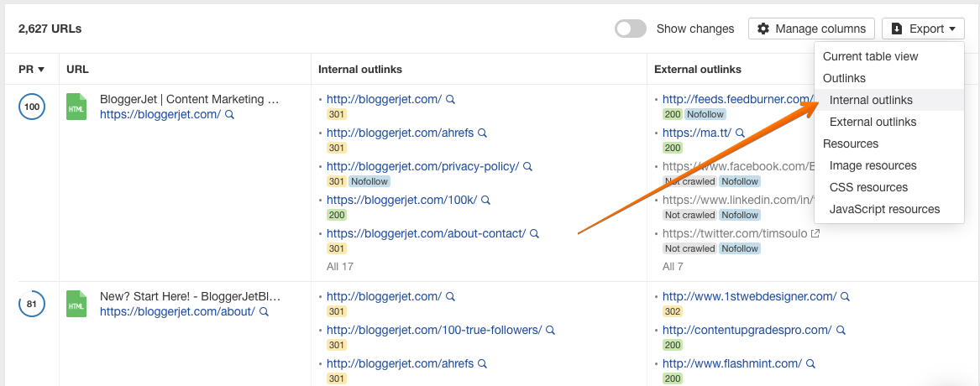The width and height of the screenshot is (980, 386).
Task: Expand All 17 internal outlinks
Action: point(339,266)
